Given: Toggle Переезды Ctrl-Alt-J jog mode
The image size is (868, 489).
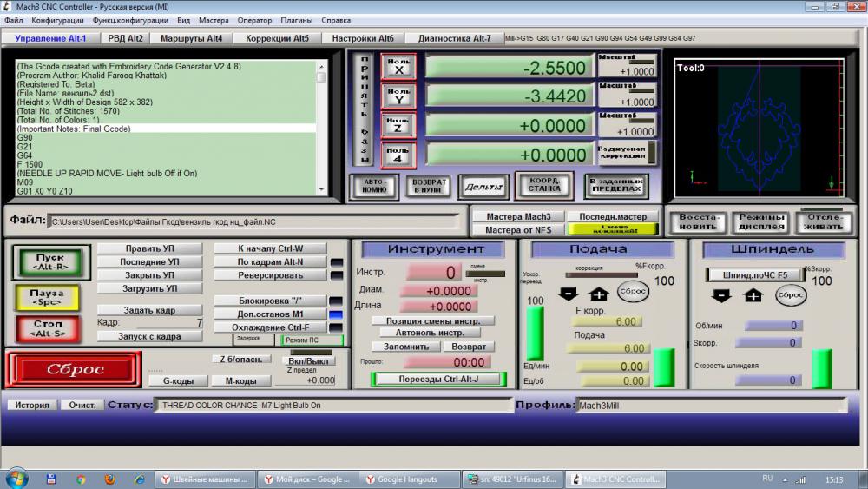Looking at the screenshot, I should 438,380.
